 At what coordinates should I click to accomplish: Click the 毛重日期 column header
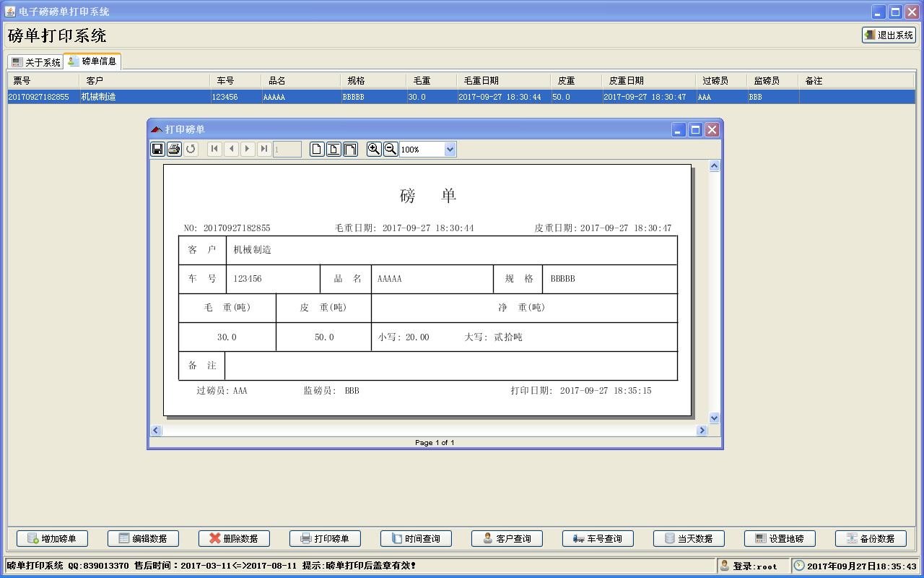(504, 81)
